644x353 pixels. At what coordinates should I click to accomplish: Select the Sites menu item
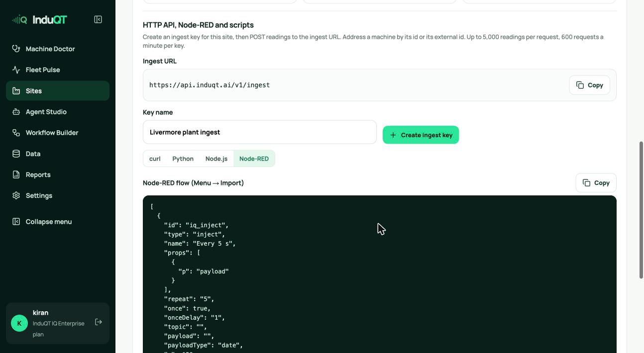(58, 91)
